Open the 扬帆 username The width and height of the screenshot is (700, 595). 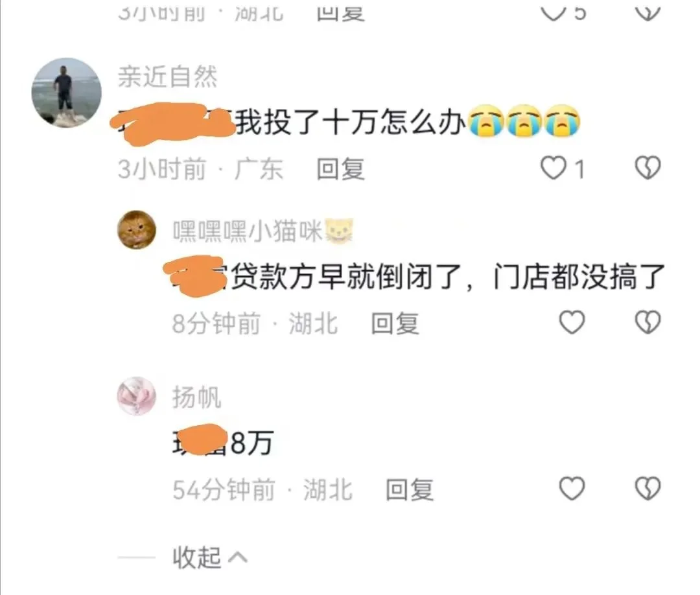(197, 397)
